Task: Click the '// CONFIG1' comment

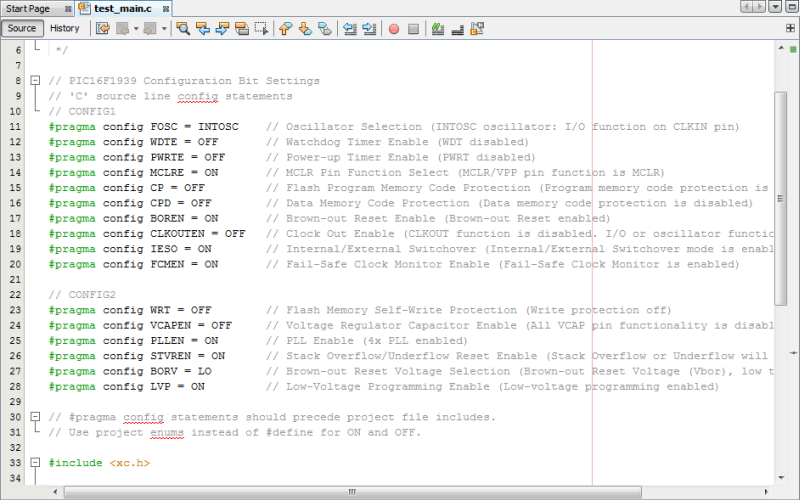Action: click(x=82, y=111)
